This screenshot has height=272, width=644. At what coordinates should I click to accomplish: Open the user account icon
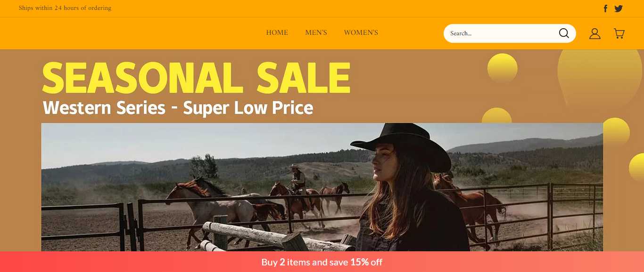tap(595, 33)
